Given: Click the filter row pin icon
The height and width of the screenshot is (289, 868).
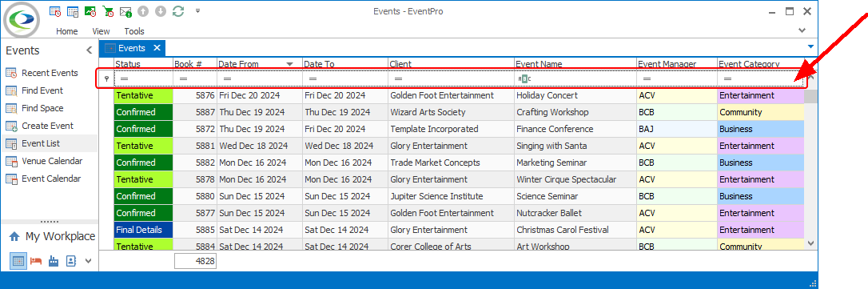Looking at the screenshot, I should 106,79.
